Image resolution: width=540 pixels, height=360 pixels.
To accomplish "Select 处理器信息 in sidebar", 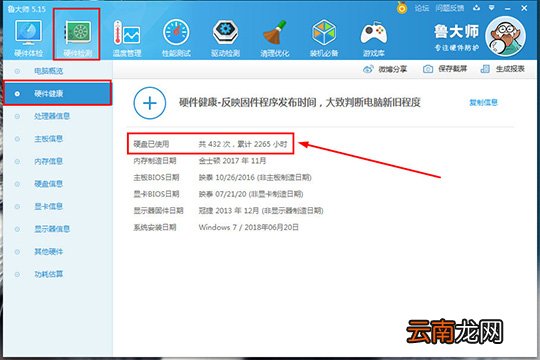I will [57, 116].
